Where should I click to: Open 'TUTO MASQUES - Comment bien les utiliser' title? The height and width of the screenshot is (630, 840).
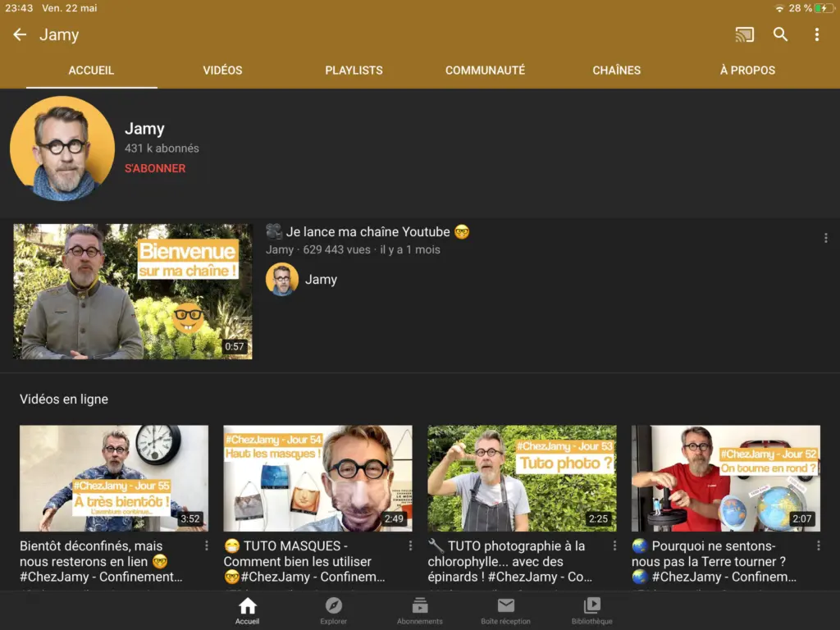click(304, 561)
